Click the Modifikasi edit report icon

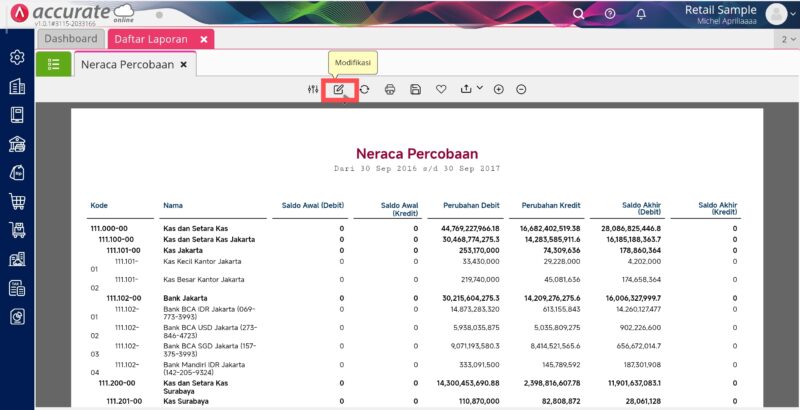point(339,89)
